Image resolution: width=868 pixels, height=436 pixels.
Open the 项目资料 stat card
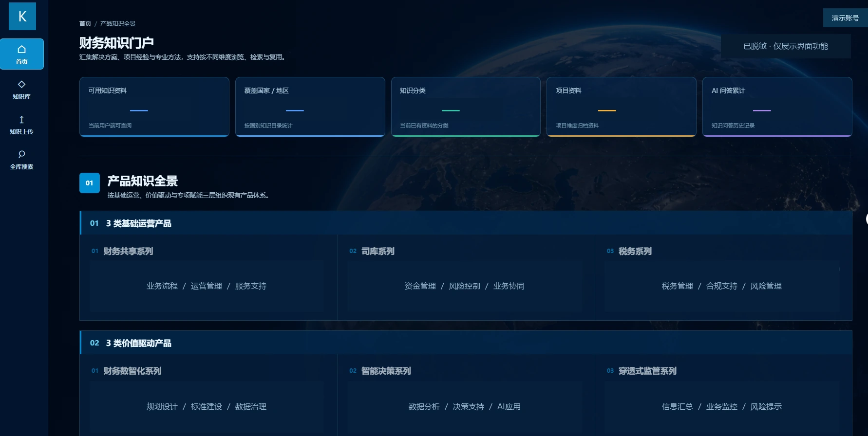622,107
